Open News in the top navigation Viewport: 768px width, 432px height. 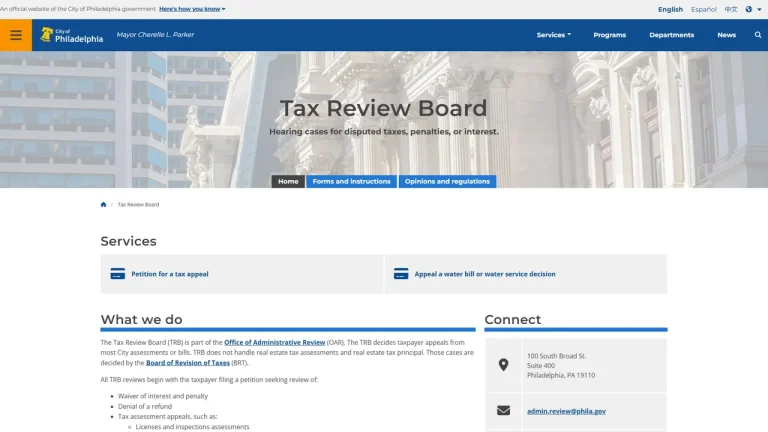coord(726,35)
